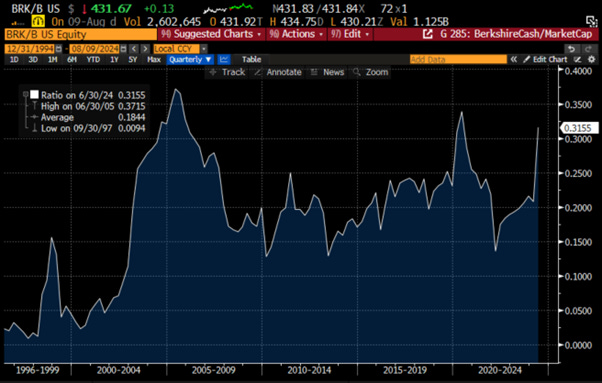
Task: Step the date range backward with the left arrow
Action: point(134,49)
